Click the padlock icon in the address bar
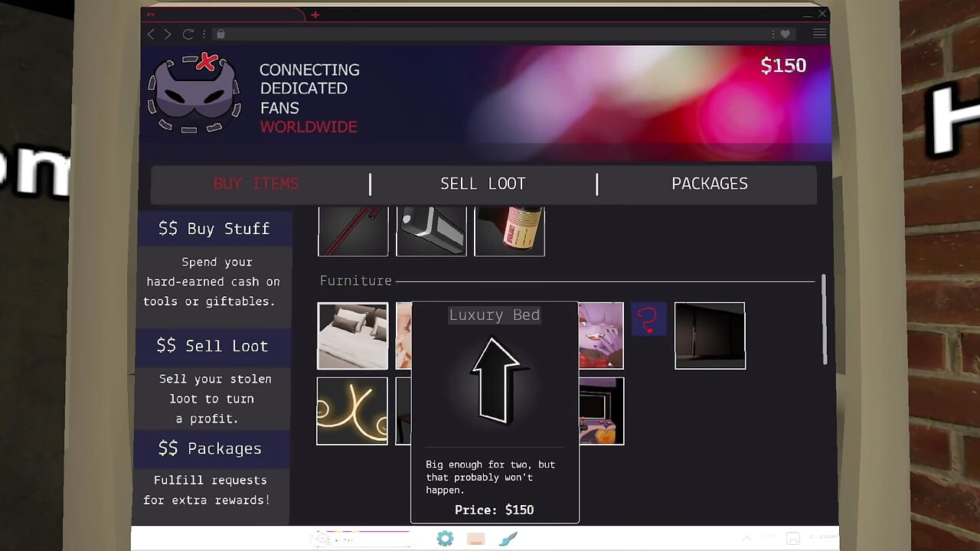 [x=220, y=34]
